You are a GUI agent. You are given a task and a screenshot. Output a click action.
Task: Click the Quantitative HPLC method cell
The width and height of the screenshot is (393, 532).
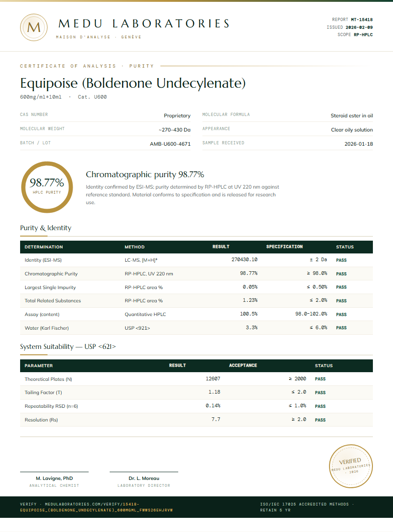145,315
